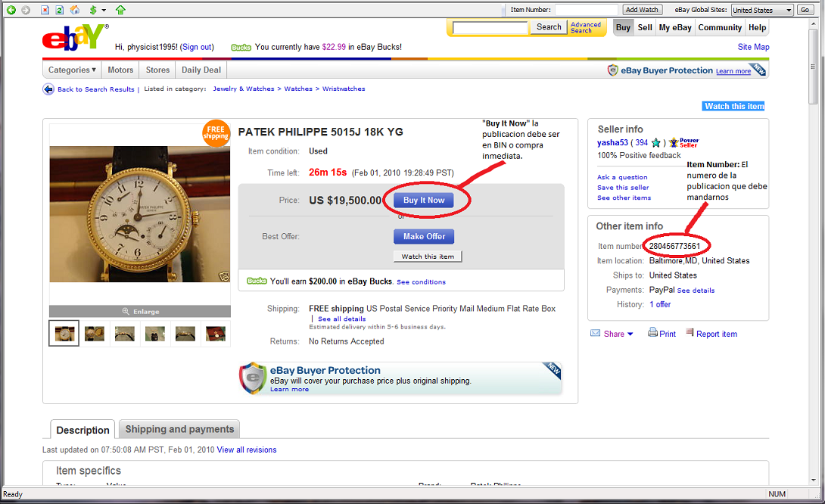Click the eBay Buyer Protection shield icon in header
The height and width of the screenshot is (504, 825).
(612, 70)
